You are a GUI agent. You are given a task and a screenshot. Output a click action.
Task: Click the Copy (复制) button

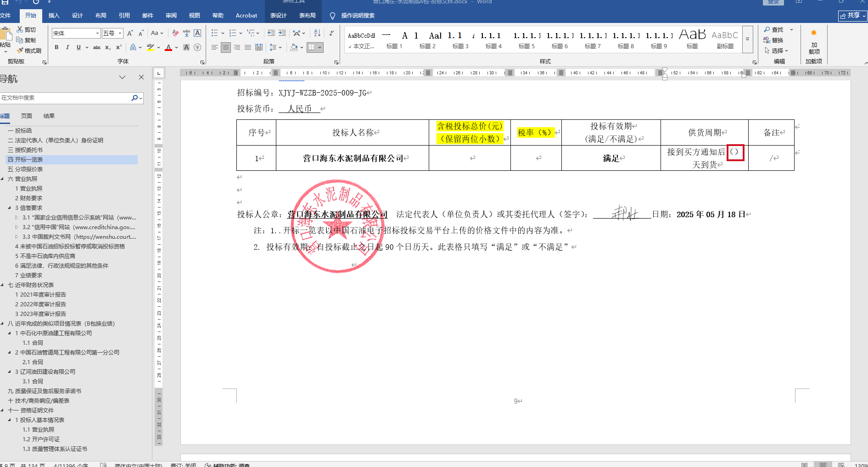pyautogui.click(x=26, y=40)
